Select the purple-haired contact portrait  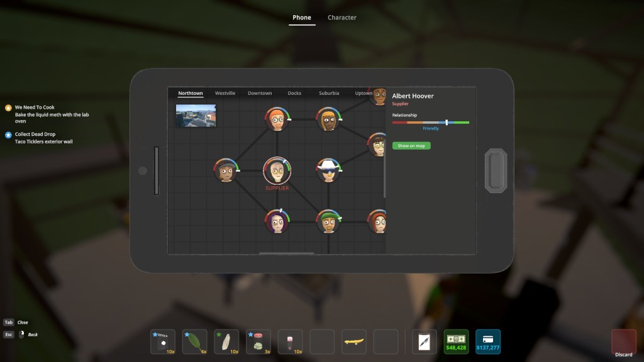click(x=277, y=221)
